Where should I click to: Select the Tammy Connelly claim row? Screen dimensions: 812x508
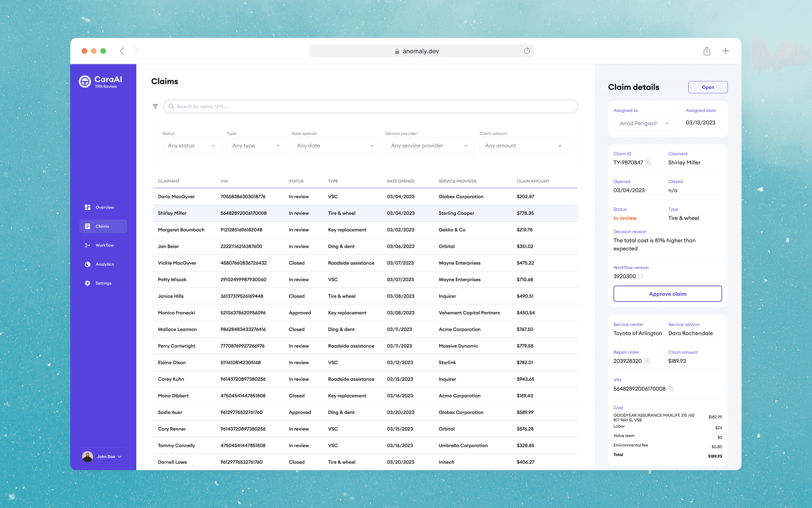(365, 446)
